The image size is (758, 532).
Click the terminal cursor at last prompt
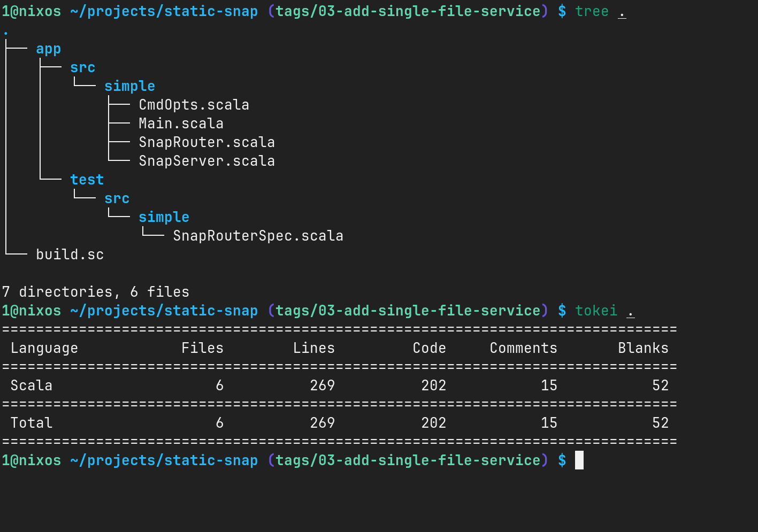[x=579, y=460]
